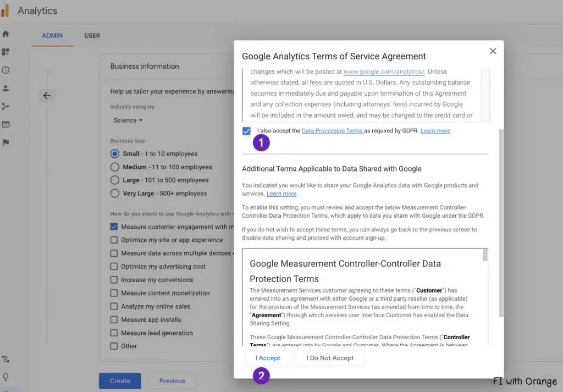Open the www.google.com/analytics/ link

384,71
